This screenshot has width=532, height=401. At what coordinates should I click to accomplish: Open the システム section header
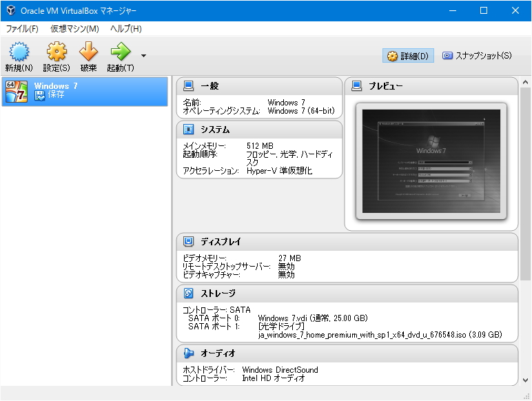(x=259, y=130)
